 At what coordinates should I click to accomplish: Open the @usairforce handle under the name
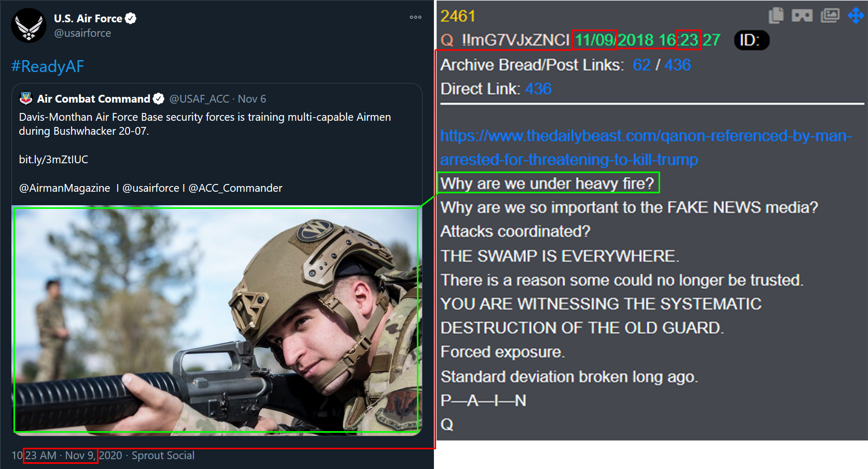point(82,33)
